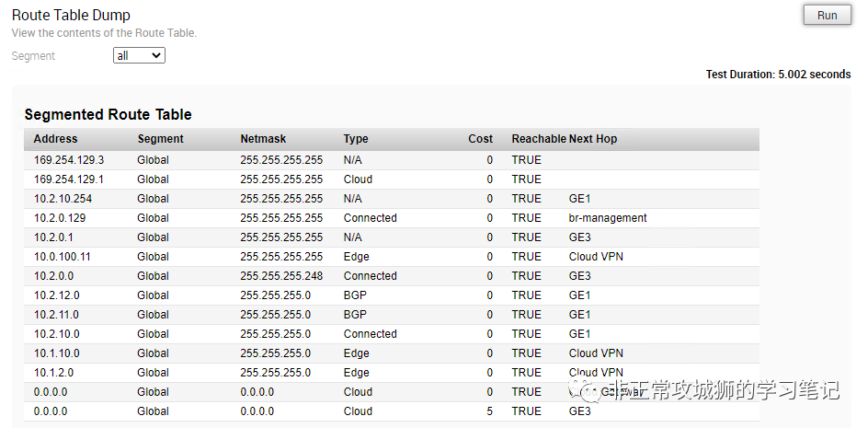Click the br-management next hop entry
The image size is (868, 428).
click(x=608, y=218)
